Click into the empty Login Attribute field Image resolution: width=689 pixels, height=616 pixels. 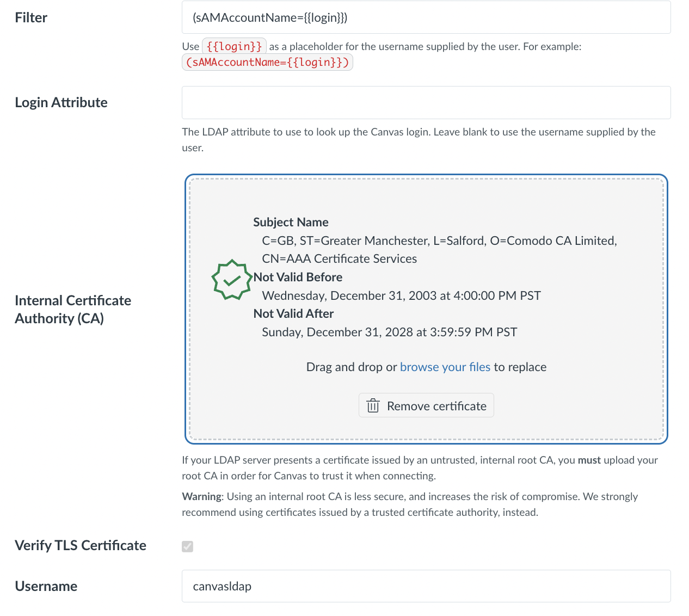[x=426, y=102]
